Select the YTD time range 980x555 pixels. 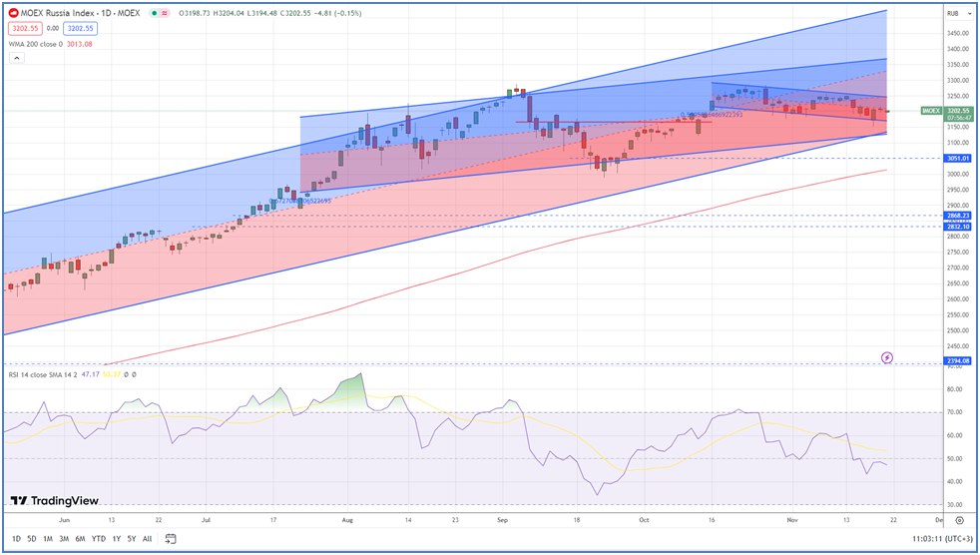[98, 539]
